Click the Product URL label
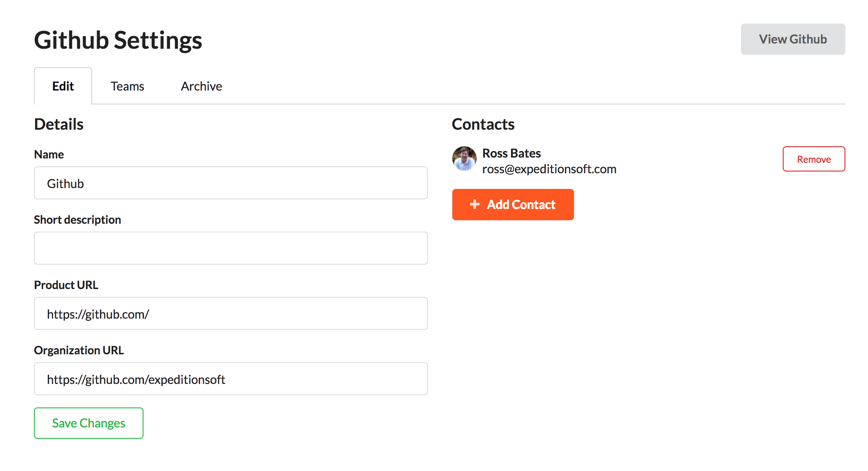 point(66,285)
